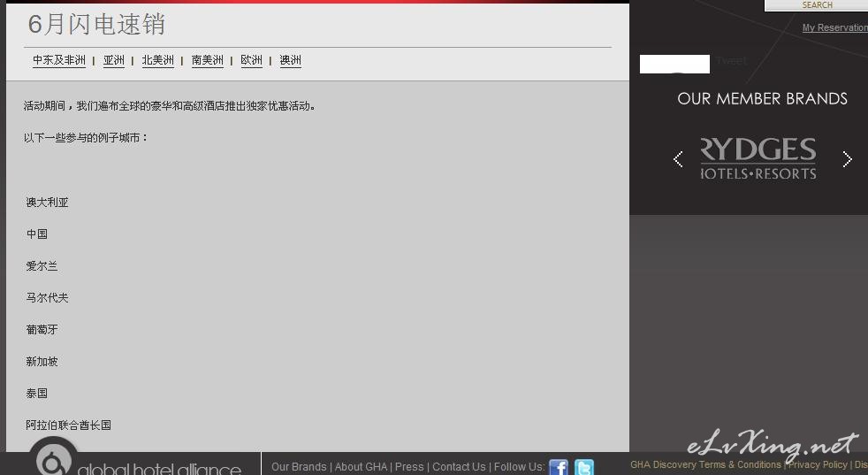Select the 亚洲 region link

click(114, 60)
